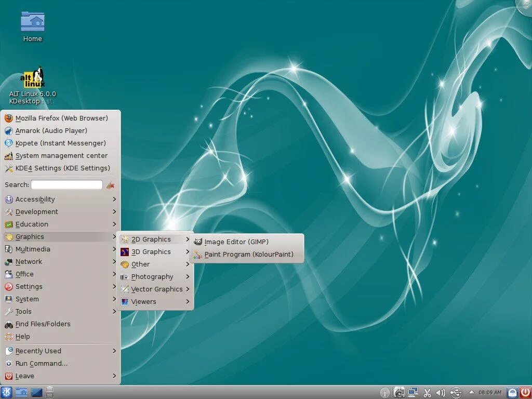Open the Home folder desktop icon
The height and width of the screenshot is (399, 532).
tap(32, 26)
